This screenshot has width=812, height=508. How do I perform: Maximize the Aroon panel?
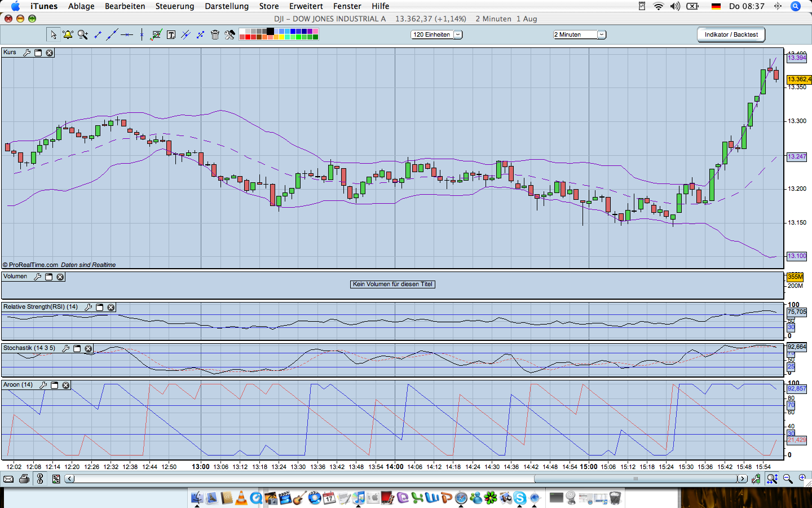pos(55,385)
